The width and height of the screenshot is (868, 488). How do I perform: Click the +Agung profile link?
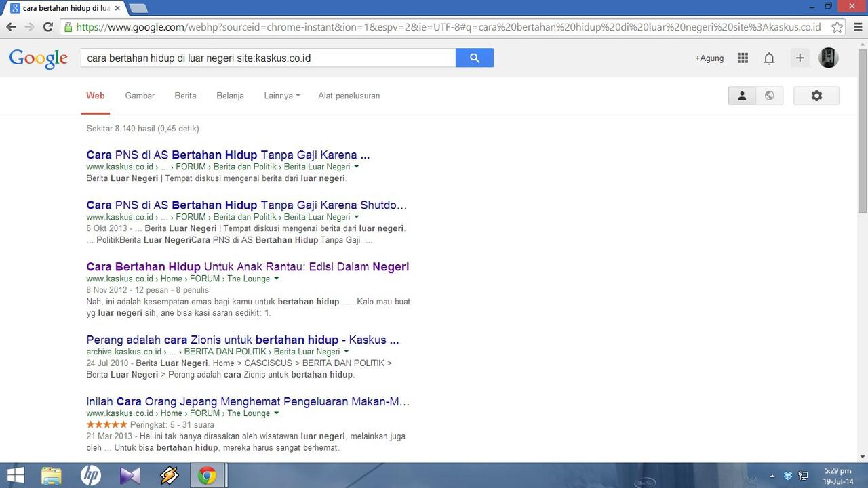point(709,58)
